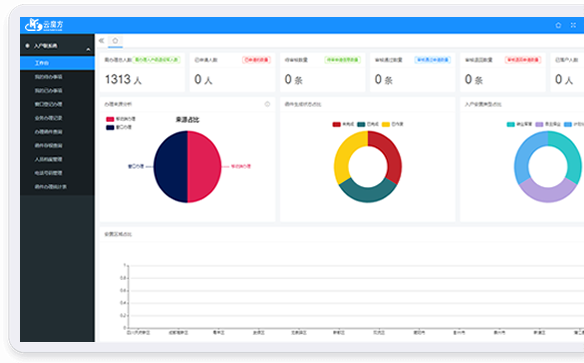This screenshot has width=584, height=363.
Task: Open 人员档案管理 in the sidebar
Action: coord(57,159)
